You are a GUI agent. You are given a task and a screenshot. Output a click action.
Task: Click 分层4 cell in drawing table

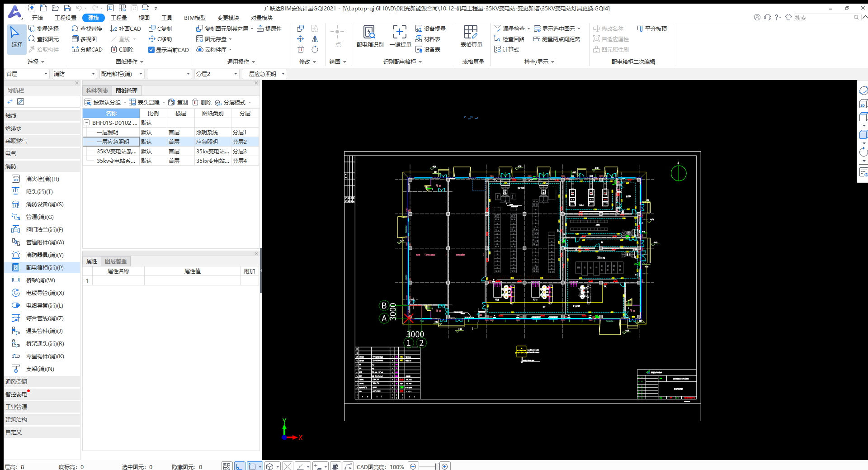pyautogui.click(x=245, y=161)
